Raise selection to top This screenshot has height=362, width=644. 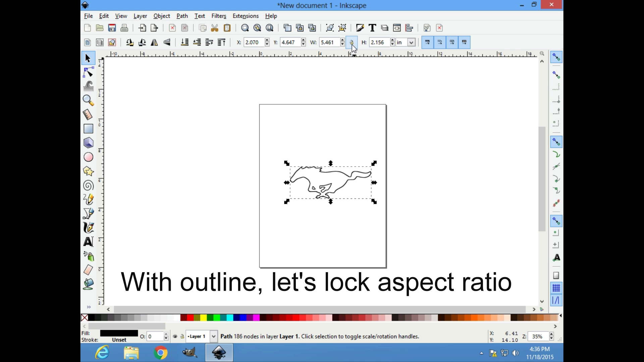221,42
